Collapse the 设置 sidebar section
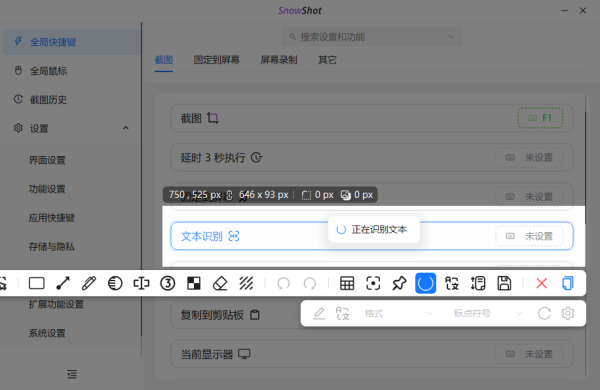This screenshot has width=600, height=390. 126,128
